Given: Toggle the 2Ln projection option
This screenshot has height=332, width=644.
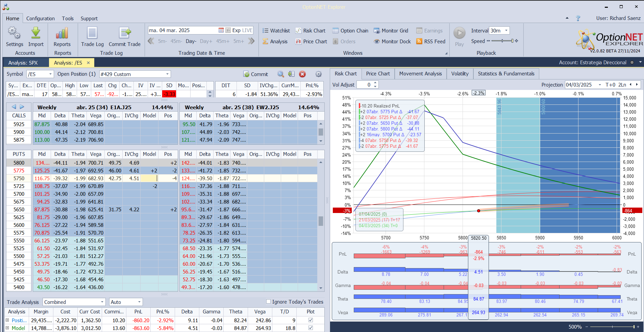Looking at the screenshot, I should (x=622, y=85).
